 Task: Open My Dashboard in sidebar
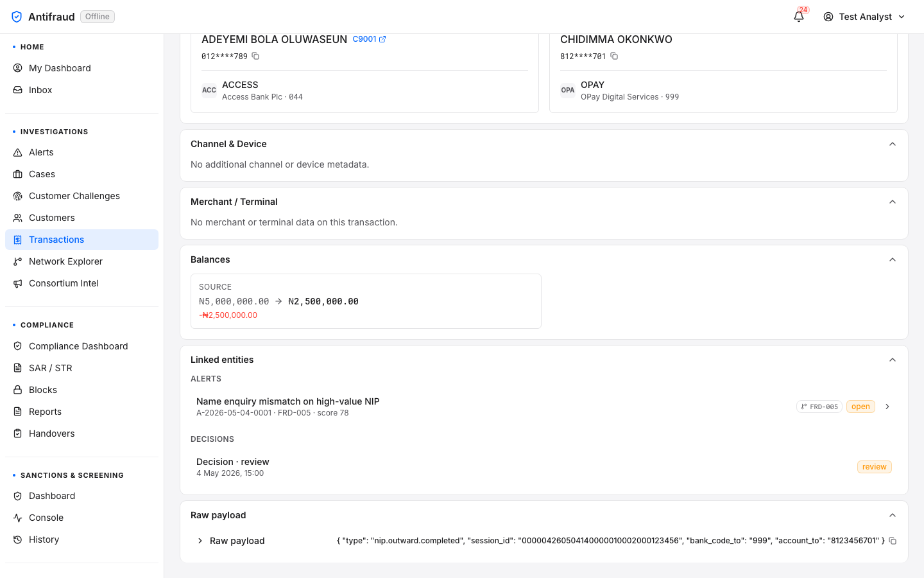[x=82, y=68]
